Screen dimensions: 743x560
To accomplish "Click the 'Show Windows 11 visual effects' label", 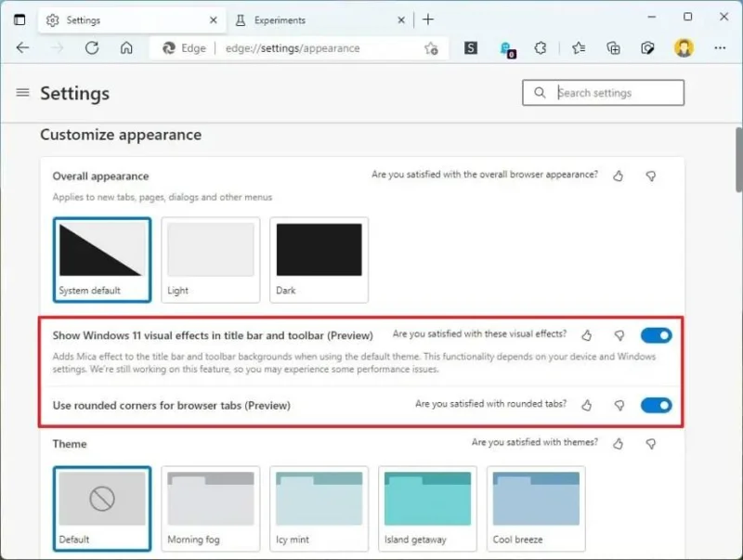I will point(213,335).
